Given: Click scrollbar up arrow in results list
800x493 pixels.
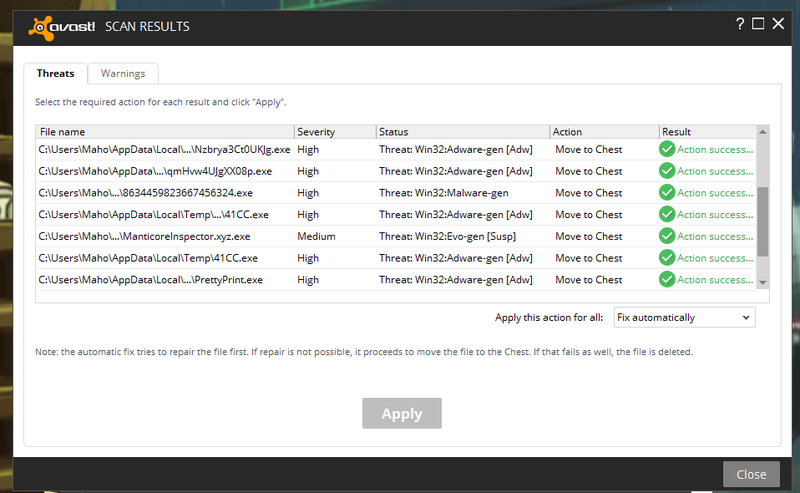Looking at the screenshot, I should [x=763, y=132].
